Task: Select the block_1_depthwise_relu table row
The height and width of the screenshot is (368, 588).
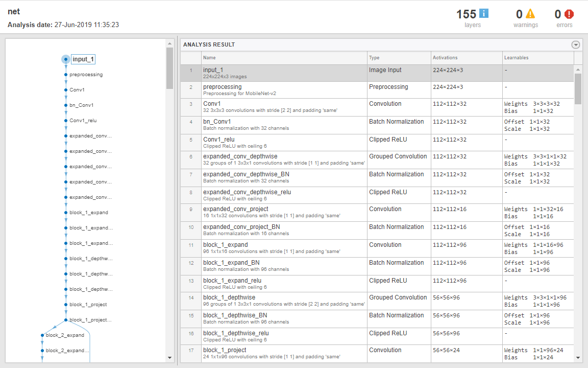Action: click(377, 336)
